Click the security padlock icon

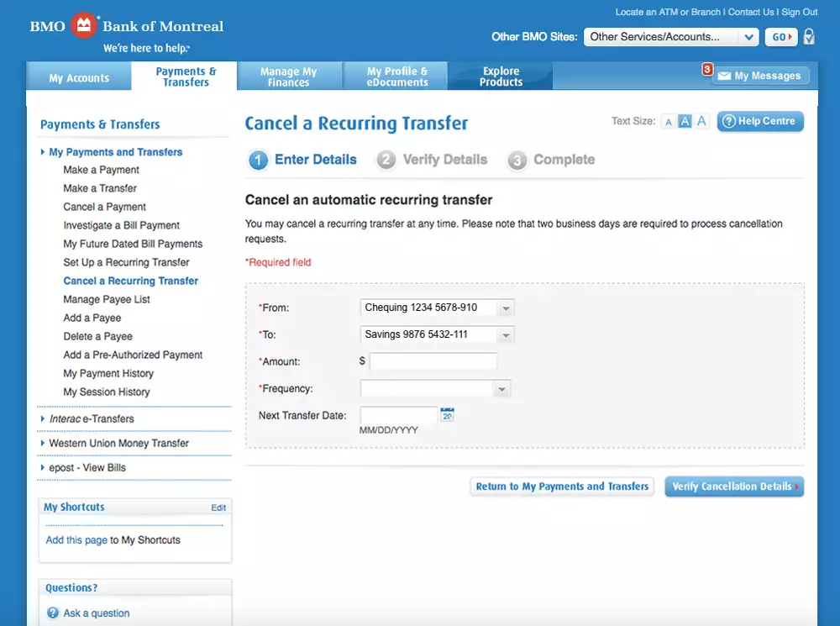tap(809, 37)
